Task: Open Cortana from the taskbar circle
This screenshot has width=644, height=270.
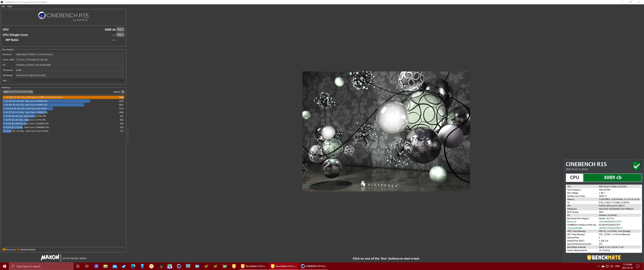Action: click(78, 266)
